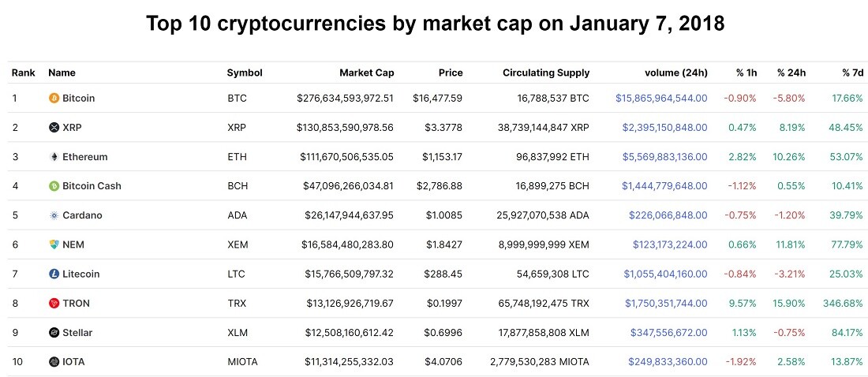Click the Bitcoin coin icon
The width and height of the screenshot is (868, 377).
[x=54, y=99]
